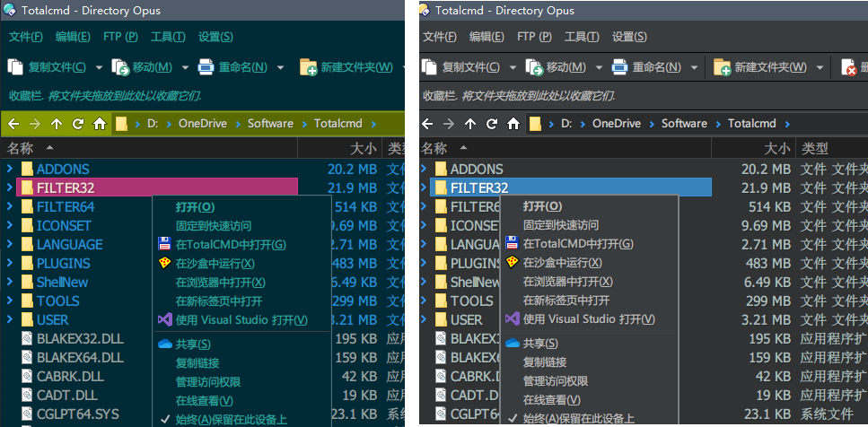The height and width of the screenshot is (427, 868).
Task: Click Visual Studio icon in left context menu
Action: click(x=164, y=319)
